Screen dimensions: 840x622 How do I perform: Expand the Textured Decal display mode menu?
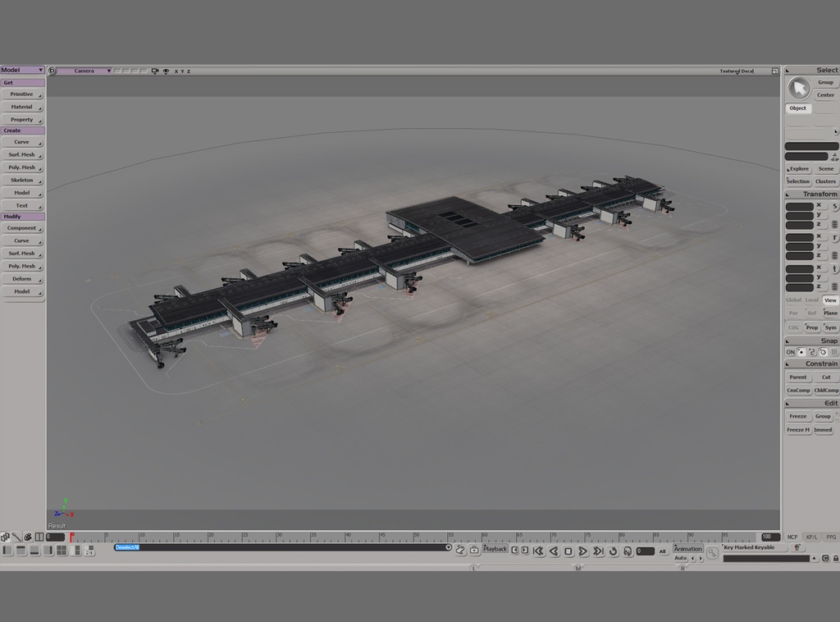click(735, 71)
